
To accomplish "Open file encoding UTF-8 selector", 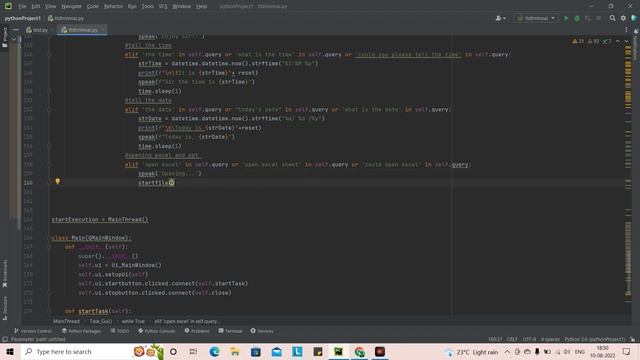I will (x=529, y=339).
